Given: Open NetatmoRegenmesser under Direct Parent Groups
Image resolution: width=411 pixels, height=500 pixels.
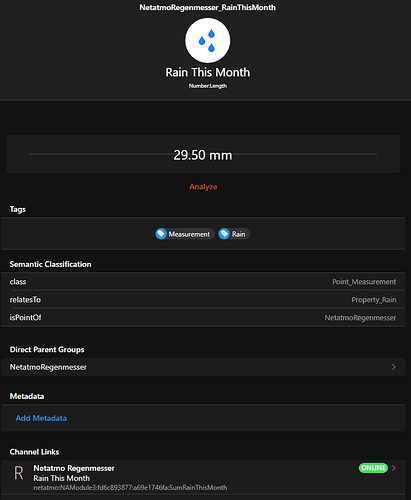Looking at the screenshot, I should [203, 367].
